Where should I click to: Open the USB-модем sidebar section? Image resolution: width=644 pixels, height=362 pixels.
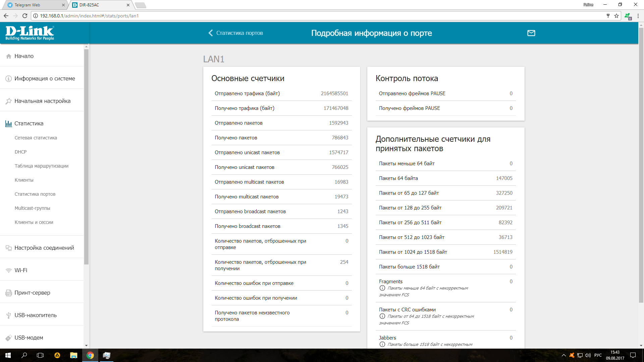(29, 338)
